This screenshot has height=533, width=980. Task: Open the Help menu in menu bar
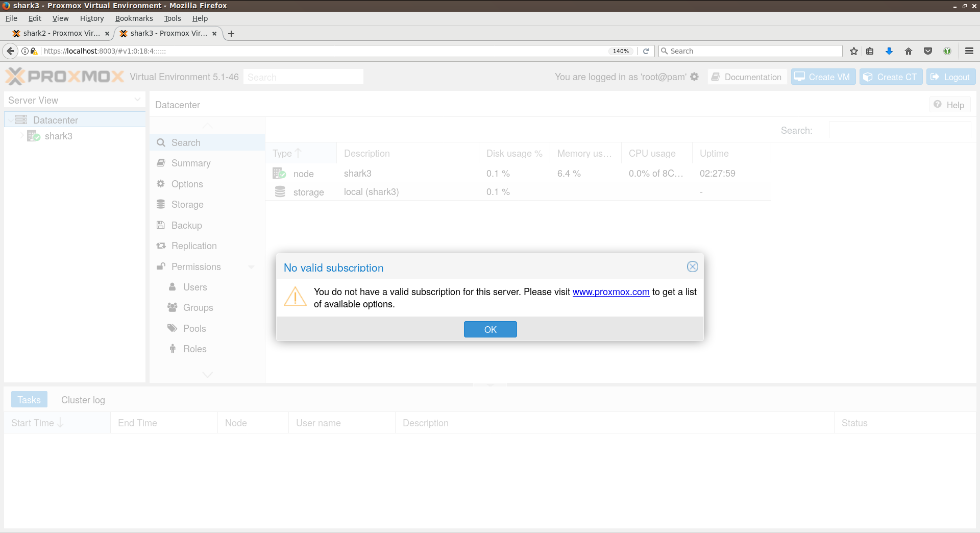coord(200,18)
